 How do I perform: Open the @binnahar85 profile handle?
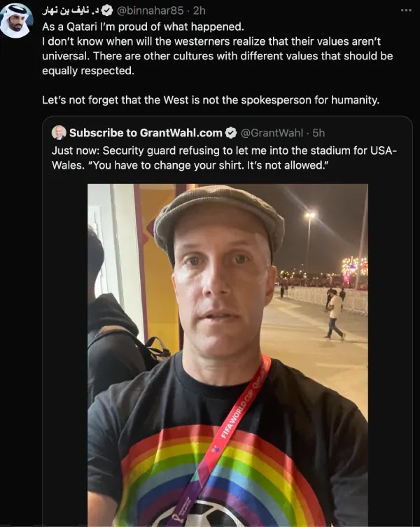coord(150,10)
